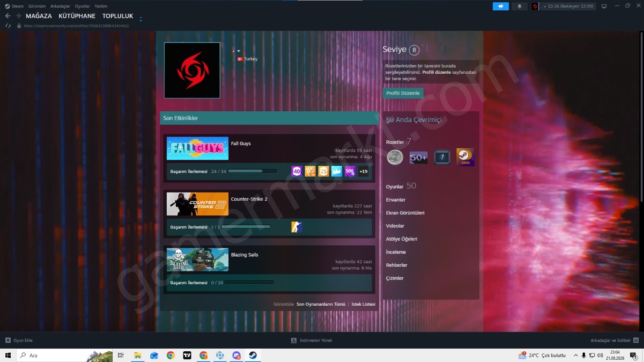Open the 50+ games owned badge
This screenshot has height=362, width=644.
pos(419,157)
